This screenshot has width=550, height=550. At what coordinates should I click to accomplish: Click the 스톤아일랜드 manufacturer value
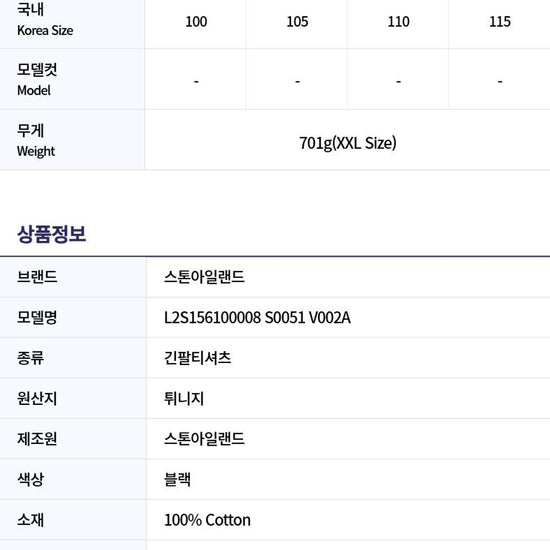(204, 439)
